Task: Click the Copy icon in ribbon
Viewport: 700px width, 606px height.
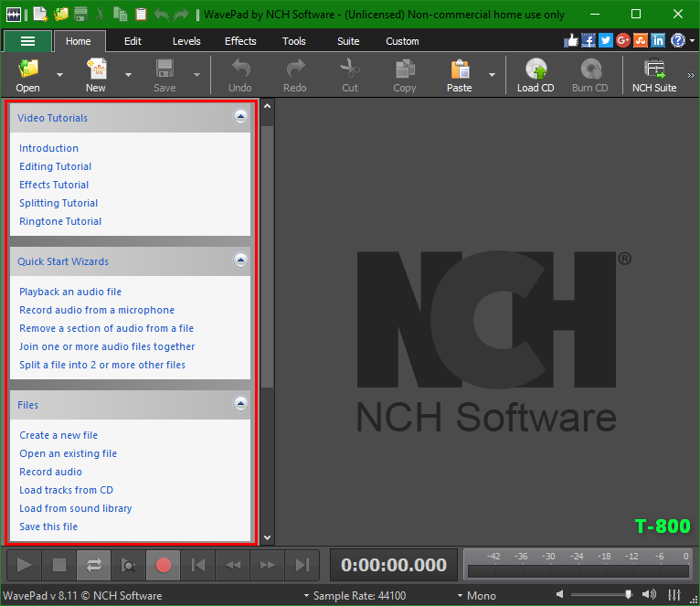Action: [x=405, y=69]
